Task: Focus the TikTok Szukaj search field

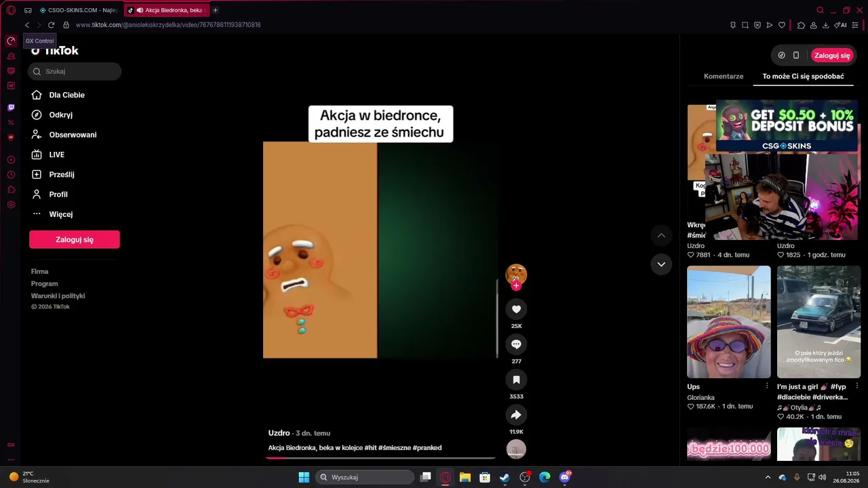Action: point(75,71)
